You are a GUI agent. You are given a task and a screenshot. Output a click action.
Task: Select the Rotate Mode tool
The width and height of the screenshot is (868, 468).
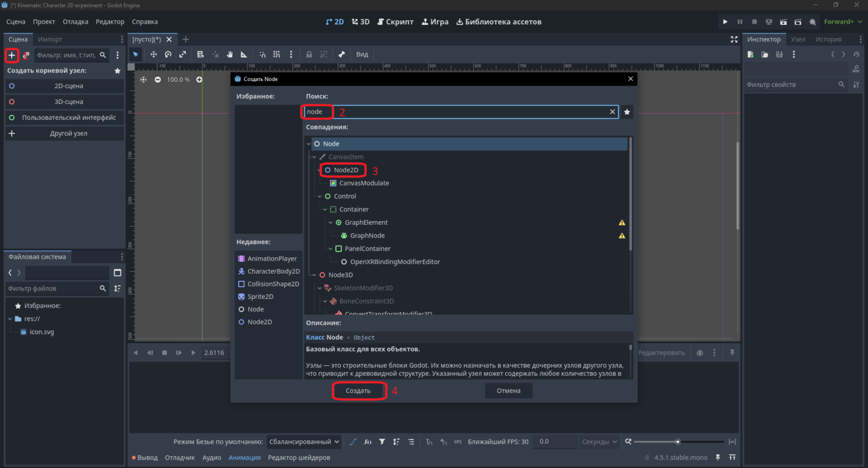pos(168,54)
